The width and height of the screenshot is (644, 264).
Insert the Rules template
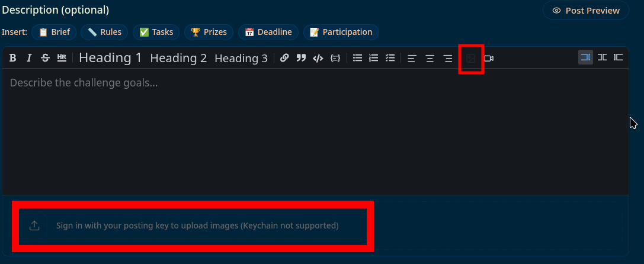104,32
